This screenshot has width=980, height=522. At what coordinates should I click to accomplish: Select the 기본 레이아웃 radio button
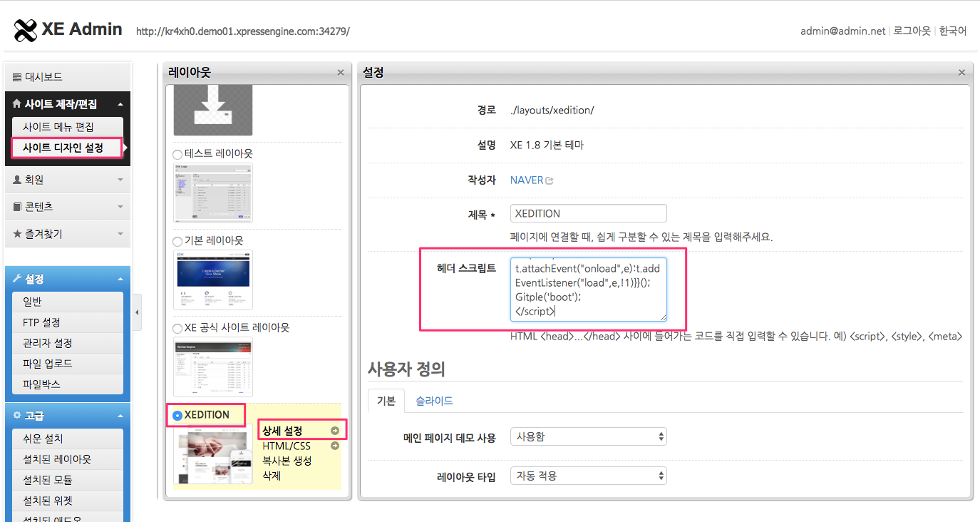178,242
